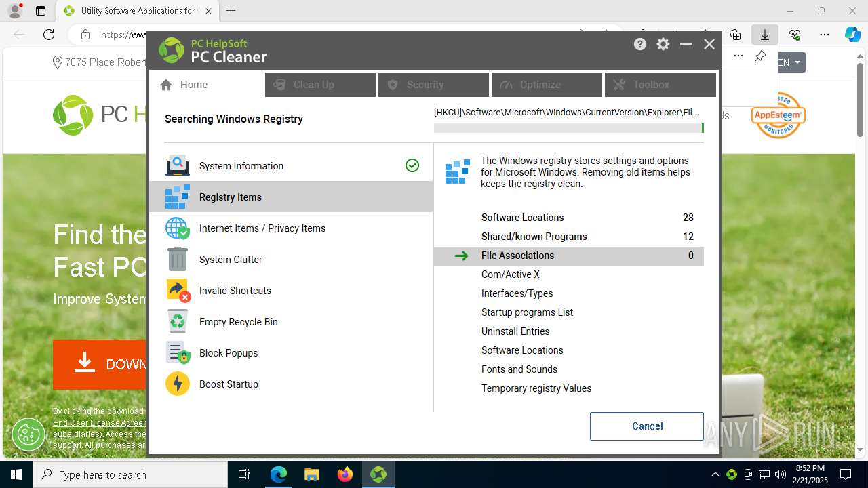Viewport: 868px width, 488px height.
Task: Pin the Edge downloads flyout
Action: [760, 56]
